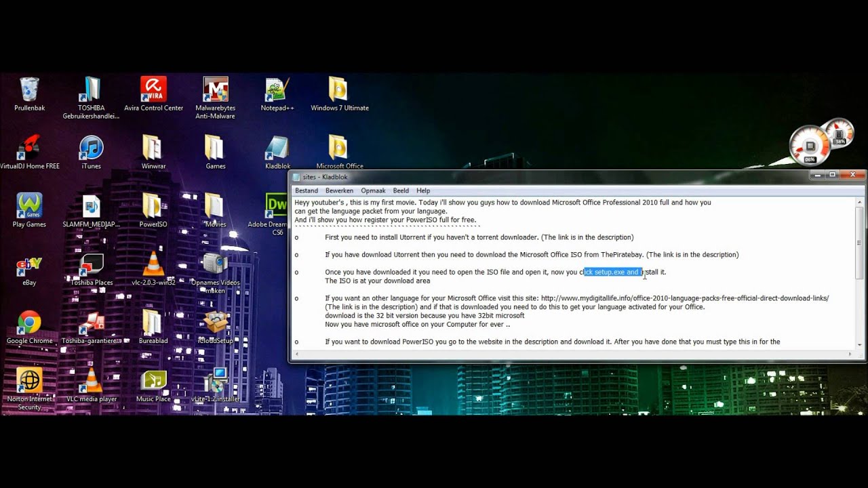Open Toshiba Places shortcut
Viewport: 868px width, 488px height.
pos(91,269)
